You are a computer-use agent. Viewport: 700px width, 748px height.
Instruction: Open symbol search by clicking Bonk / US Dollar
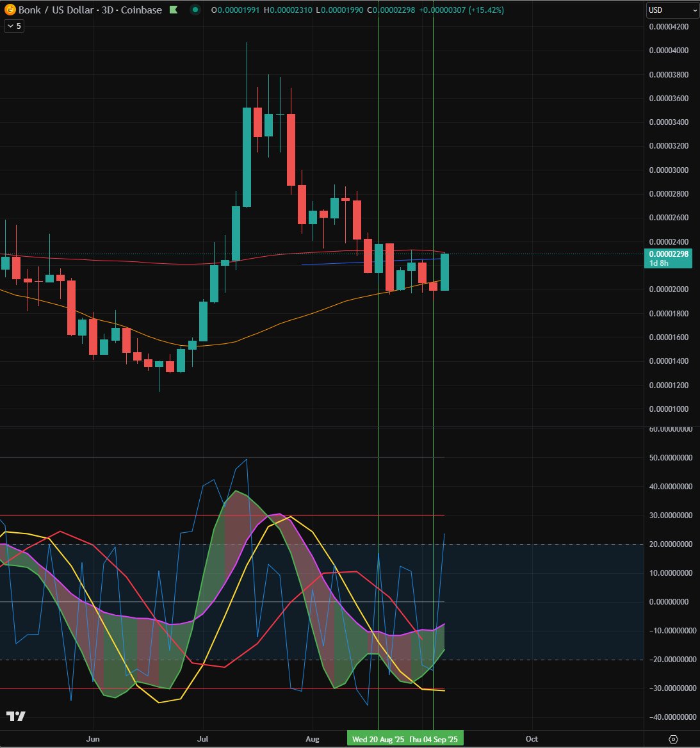pos(58,10)
